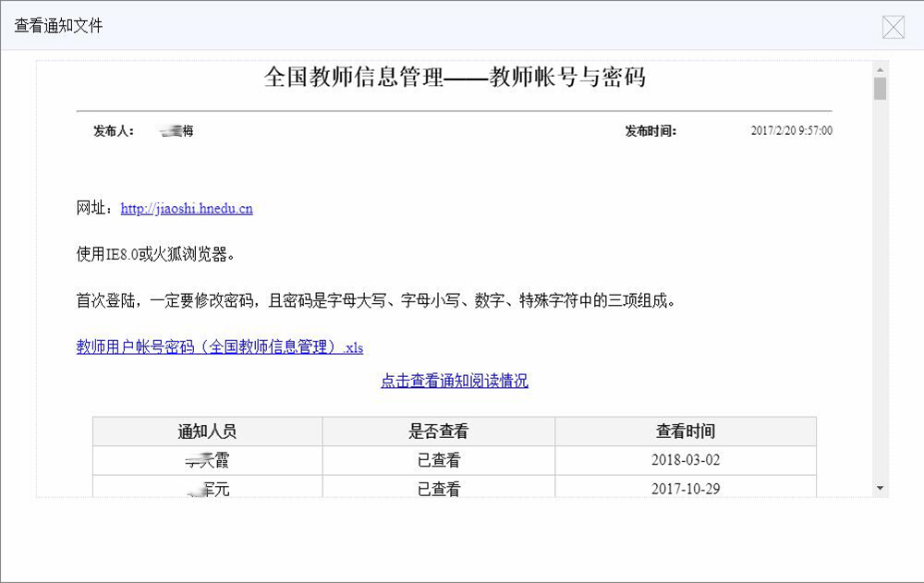Select the 2017-10-29 date cell
Image resolution: width=924 pixels, height=583 pixels.
(686, 489)
